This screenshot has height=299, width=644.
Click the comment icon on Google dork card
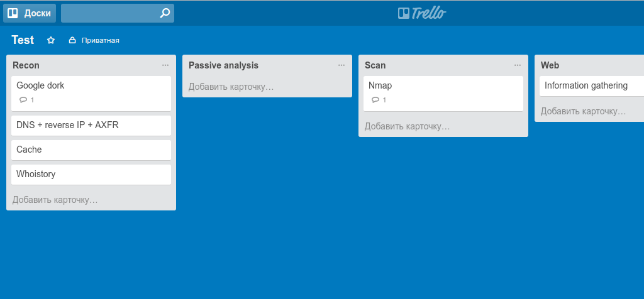pos(23,100)
